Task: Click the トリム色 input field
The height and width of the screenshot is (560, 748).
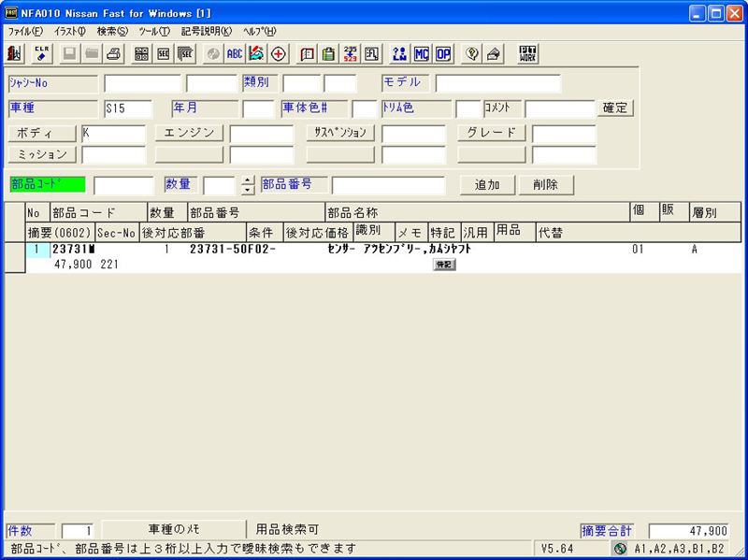Action: point(468,108)
